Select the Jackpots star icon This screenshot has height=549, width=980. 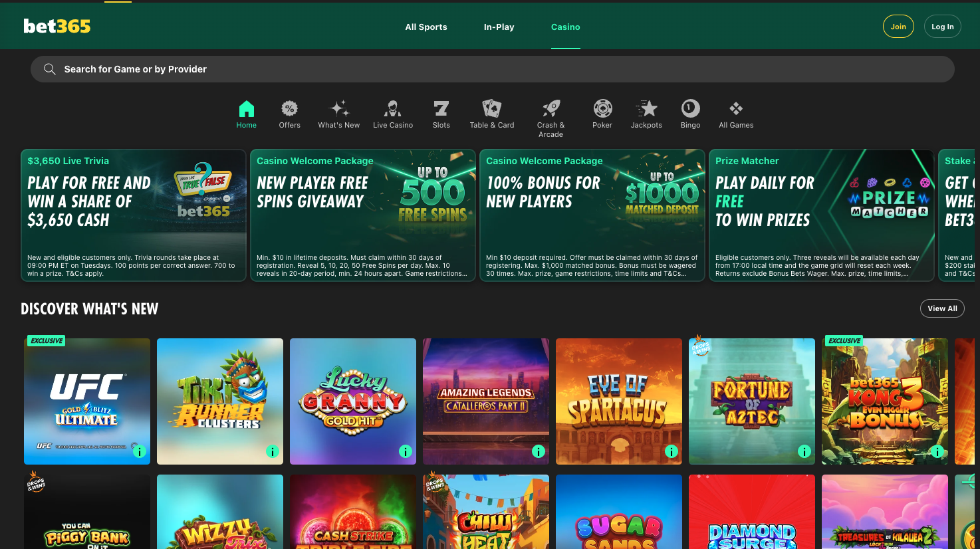pyautogui.click(x=646, y=109)
